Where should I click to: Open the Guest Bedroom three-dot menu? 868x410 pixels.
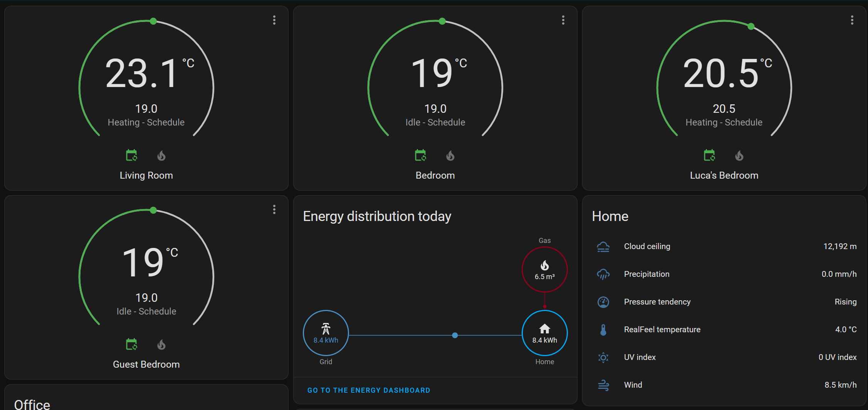pyautogui.click(x=274, y=209)
